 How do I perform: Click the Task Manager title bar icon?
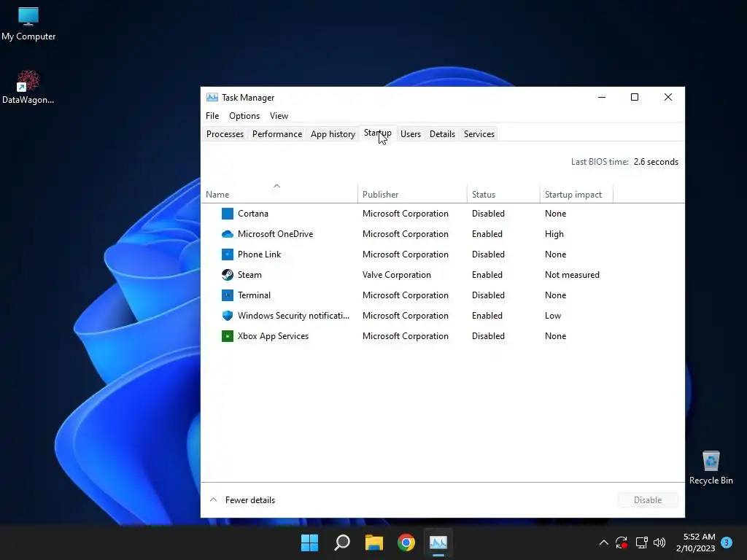(212, 97)
